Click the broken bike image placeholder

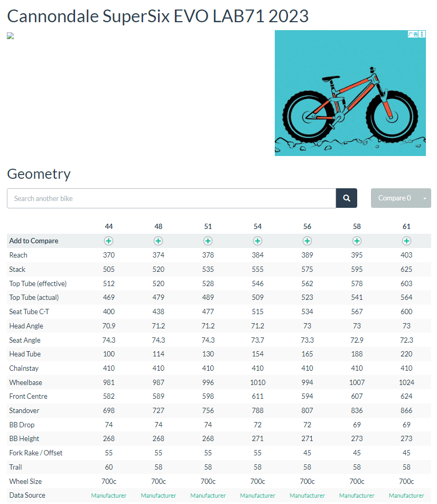click(x=10, y=36)
